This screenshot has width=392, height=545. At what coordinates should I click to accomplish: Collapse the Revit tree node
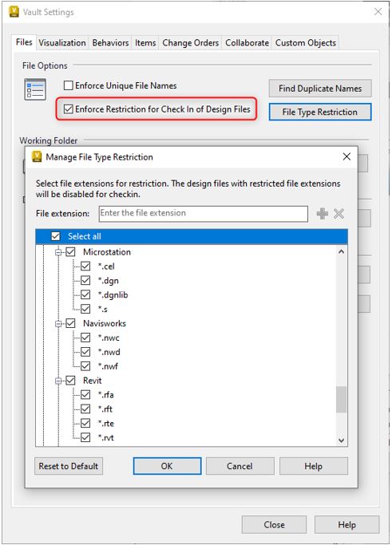point(58,381)
